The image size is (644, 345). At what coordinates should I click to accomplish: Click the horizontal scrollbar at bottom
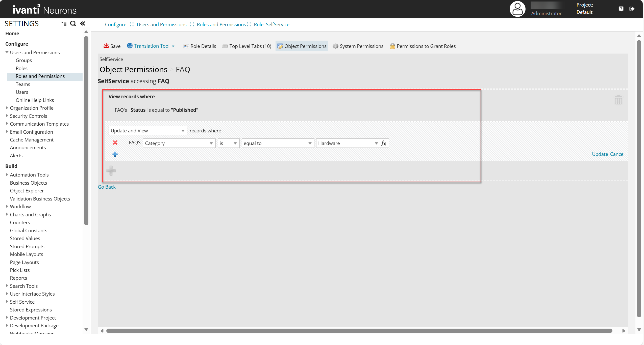[359, 331]
